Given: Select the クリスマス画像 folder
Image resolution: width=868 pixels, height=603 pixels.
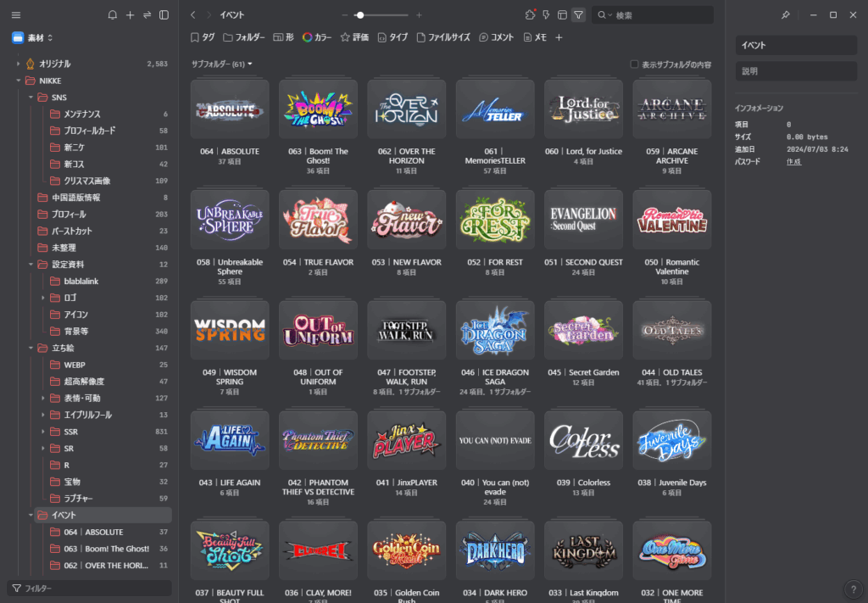Looking at the screenshot, I should point(108,181).
